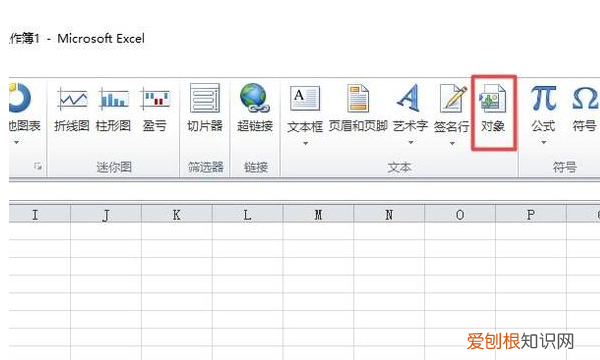
Task: Expand the other charts dropdown arrow
Action: tap(16, 143)
